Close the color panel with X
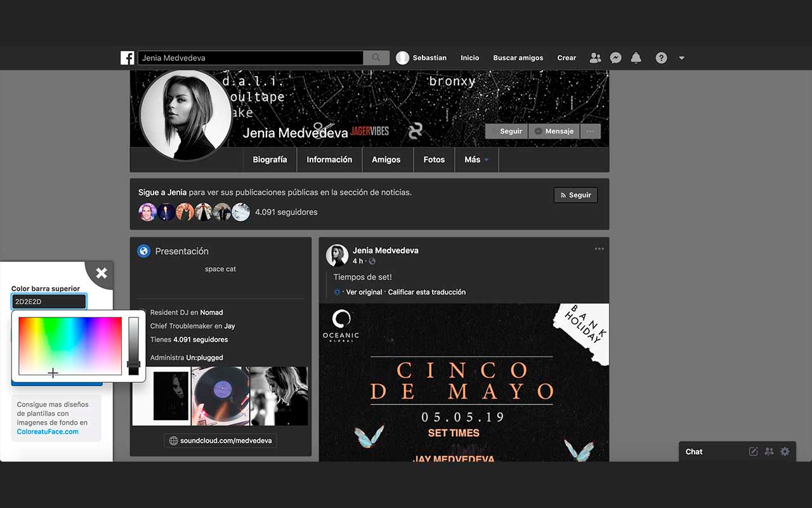This screenshot has width=812, height=508. 101,273
